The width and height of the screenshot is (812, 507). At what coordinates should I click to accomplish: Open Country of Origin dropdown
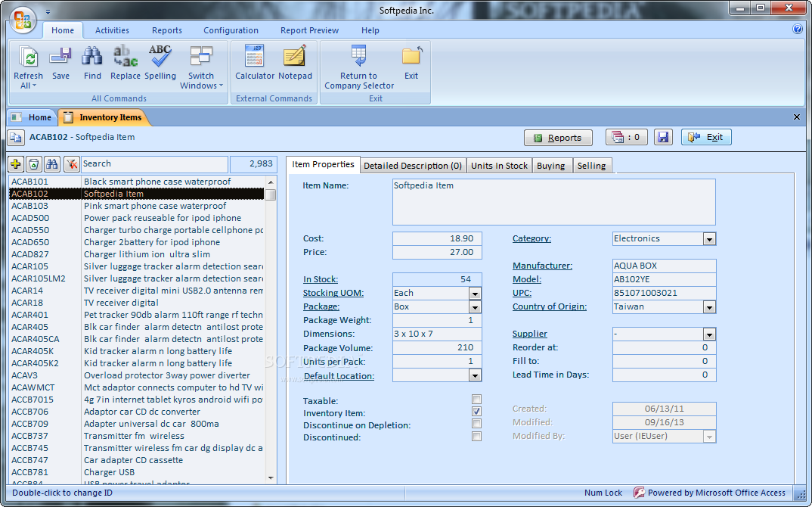click(709, 307)
